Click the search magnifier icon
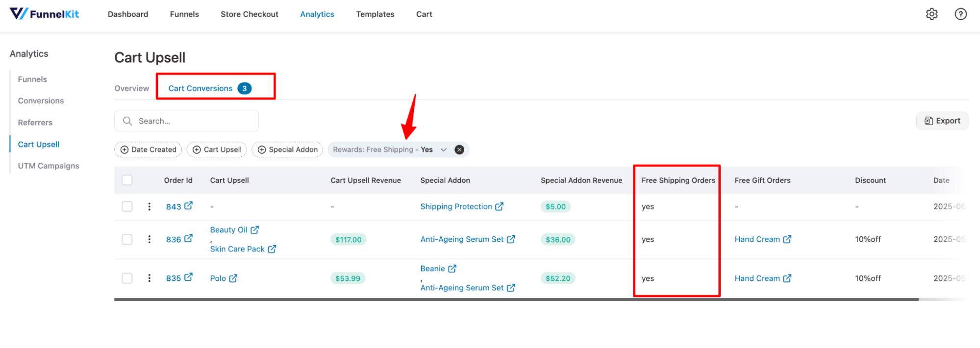Viewport: 980px width, 348px height. click(x=127, y=121)
